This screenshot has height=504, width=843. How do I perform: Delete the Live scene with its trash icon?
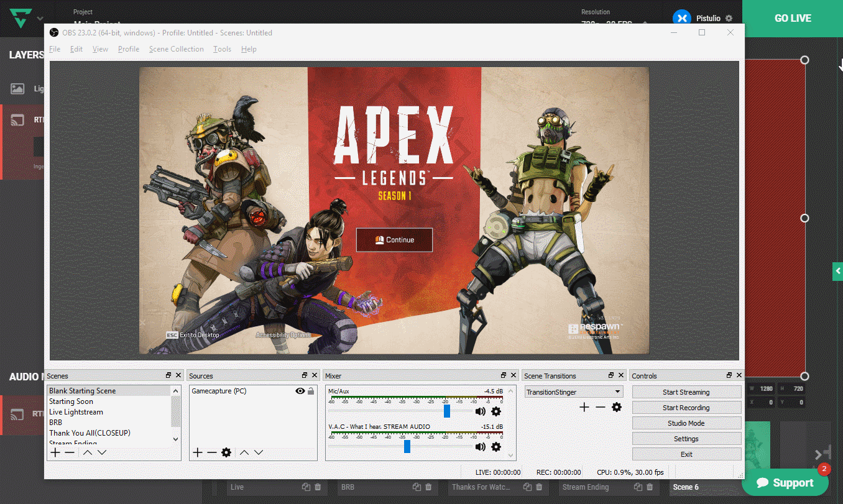pos(318,487)
